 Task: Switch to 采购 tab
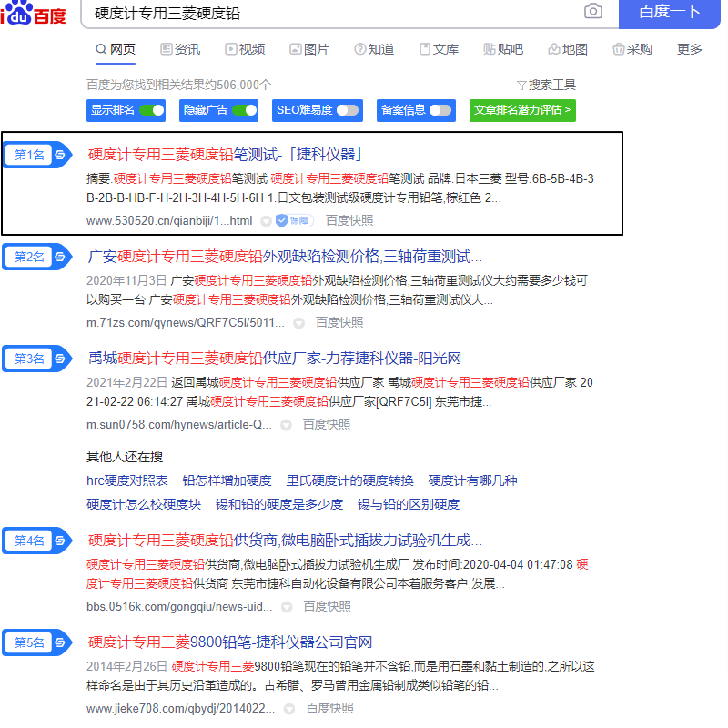pos(632,49)
